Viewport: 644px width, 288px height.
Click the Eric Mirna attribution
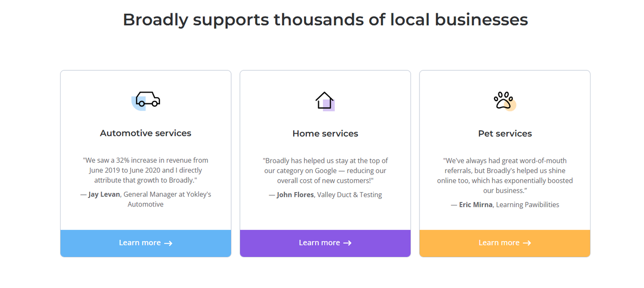tap(476, 205)
